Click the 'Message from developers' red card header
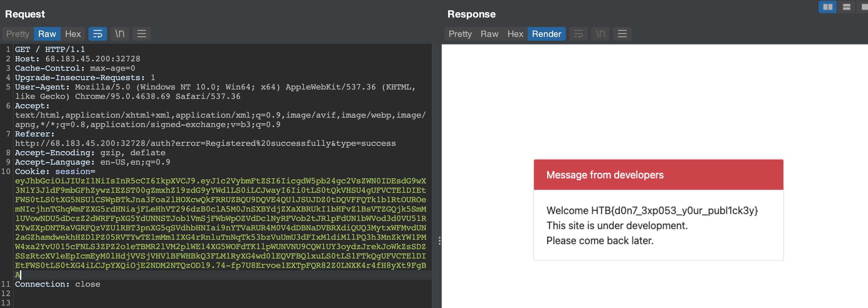 click(658, 175)
